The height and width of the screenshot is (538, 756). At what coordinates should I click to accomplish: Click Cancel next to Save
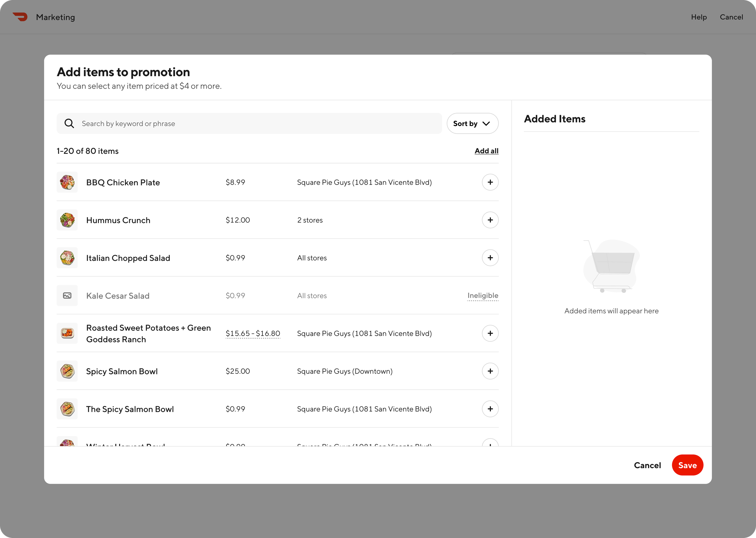click(x=647, y=465)
